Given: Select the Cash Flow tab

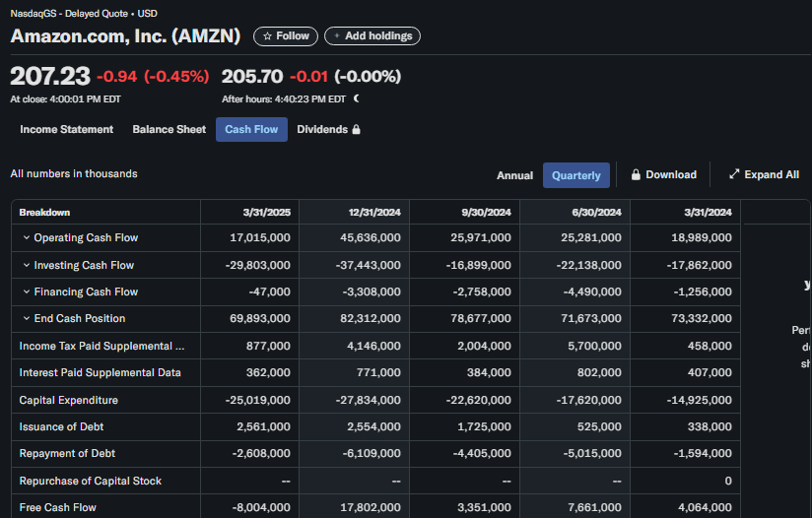Looking at the screenshot, I should [x=251, y=129].
